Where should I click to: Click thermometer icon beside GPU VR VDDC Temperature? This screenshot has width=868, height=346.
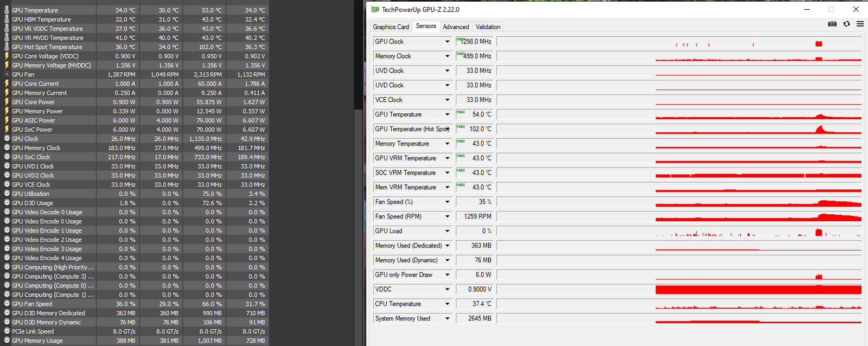click(x=7, y=28)
